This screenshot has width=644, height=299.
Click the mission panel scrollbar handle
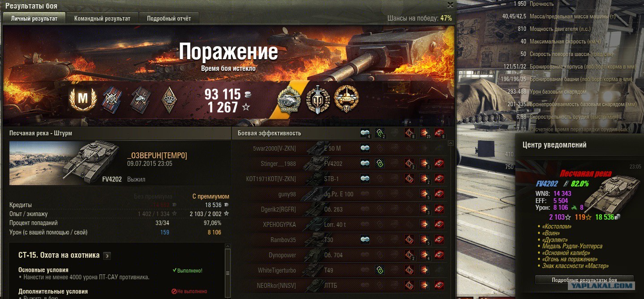click(x=228, y=273)
